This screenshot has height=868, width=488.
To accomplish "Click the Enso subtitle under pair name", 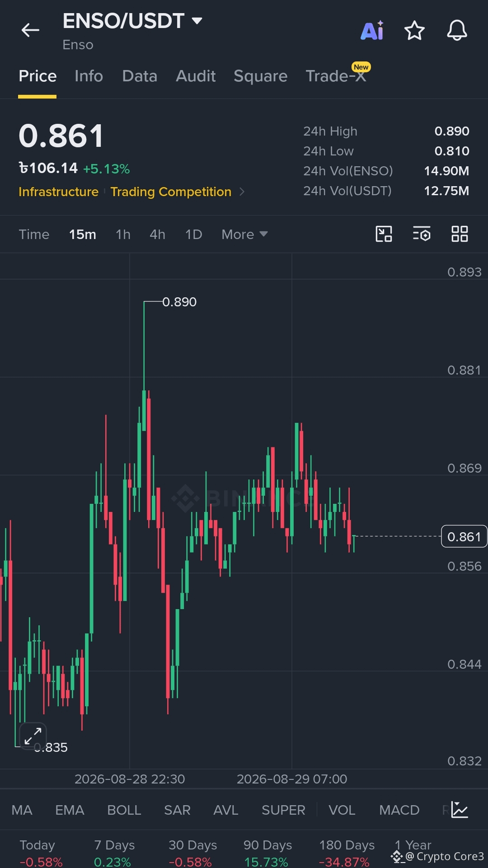I will [x=78, y=45].
